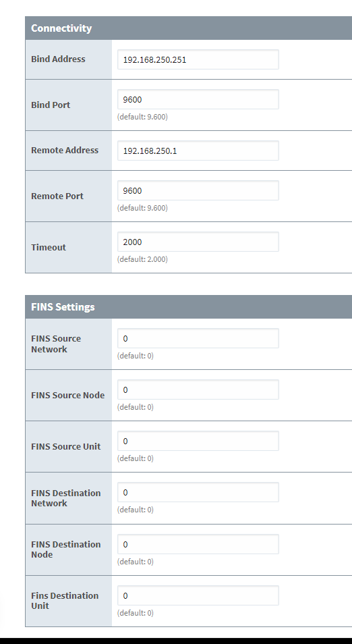Select the FINS Source Node input box

click(198, 390)
